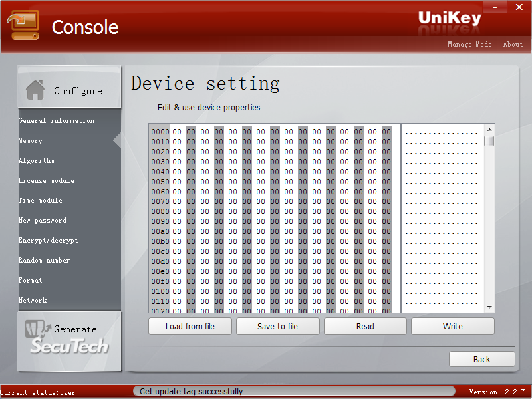Click 'Get update tag successfully' status message
The width and height of the screenshot is (532, 399).
pyautogui.click(x=192, y=392)
